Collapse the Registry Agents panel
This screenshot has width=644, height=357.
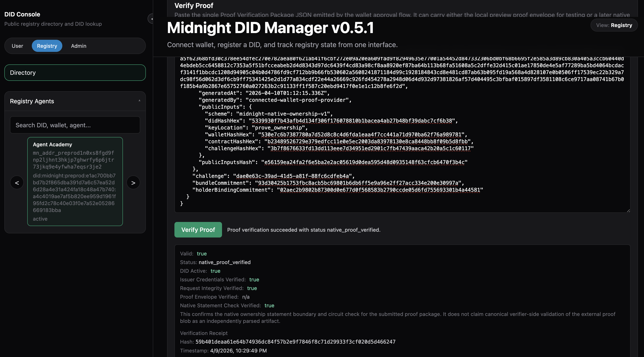click(139, 101)
